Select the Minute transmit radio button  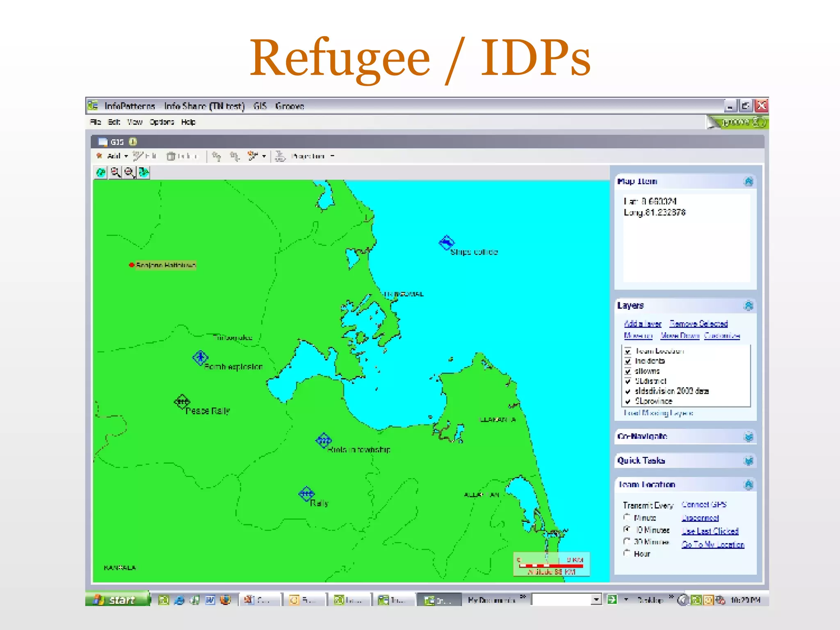(627, 518)
